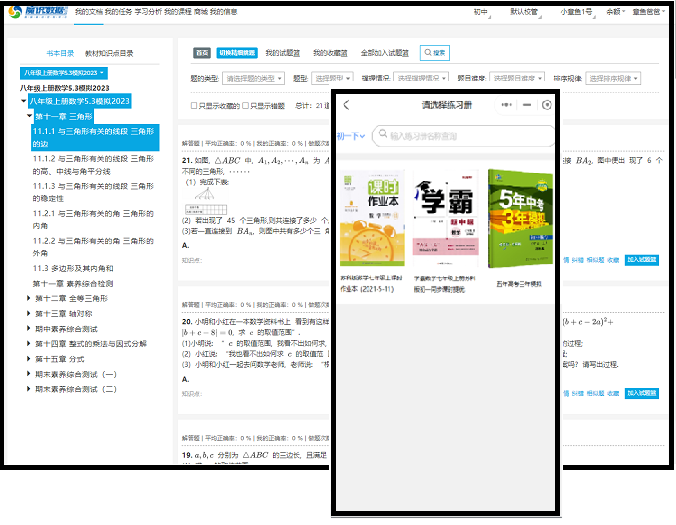Click the back arrow in the workbook popup

pyautogui.click(x=347, y=105)
